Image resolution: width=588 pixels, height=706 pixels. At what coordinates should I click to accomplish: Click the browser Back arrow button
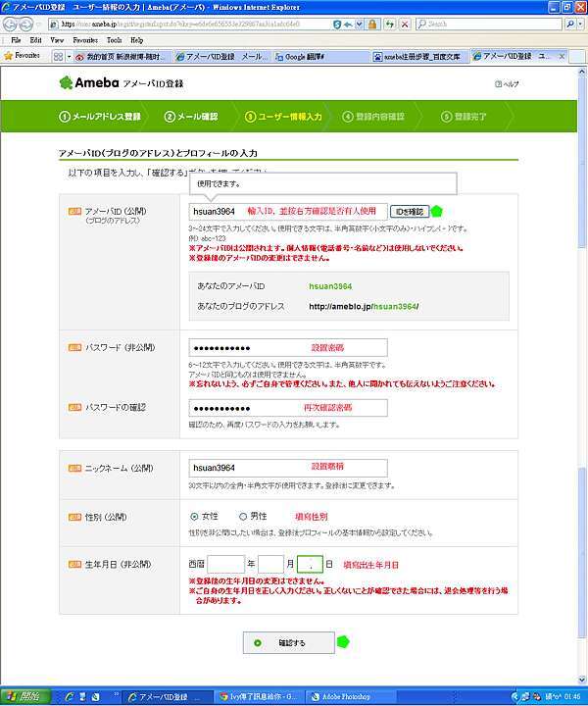click(10, 24)
